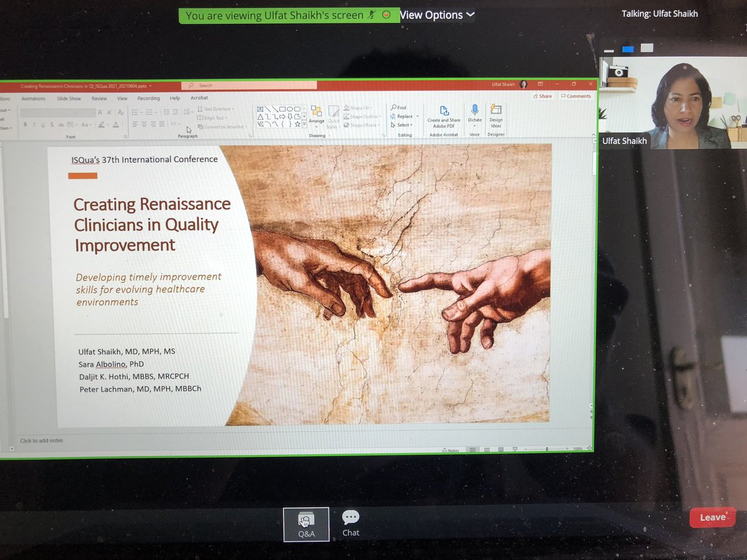Viewport: 747px width, 560px height.
Task: Expand the shapes gallery More arrow
Action: (304, 124)
